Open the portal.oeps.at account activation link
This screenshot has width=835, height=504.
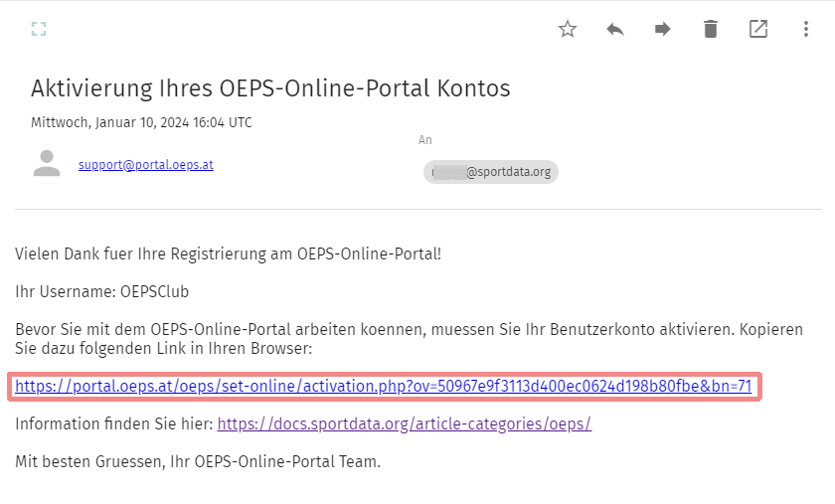(383, 386)
